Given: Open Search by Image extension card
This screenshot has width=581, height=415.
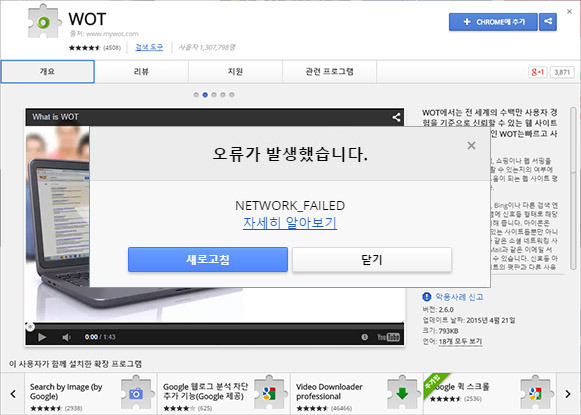Looking at the screenshot, I should 91,394.
